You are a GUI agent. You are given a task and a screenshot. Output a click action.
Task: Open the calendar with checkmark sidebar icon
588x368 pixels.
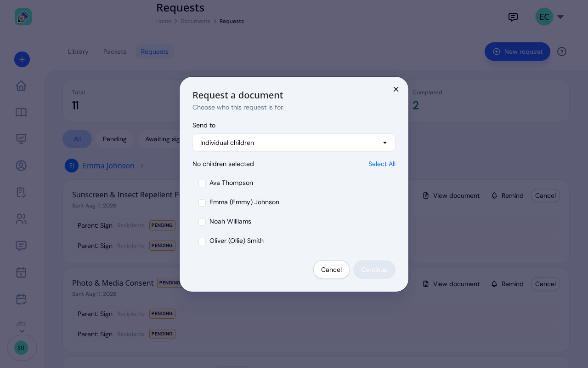tap(21, 299)
